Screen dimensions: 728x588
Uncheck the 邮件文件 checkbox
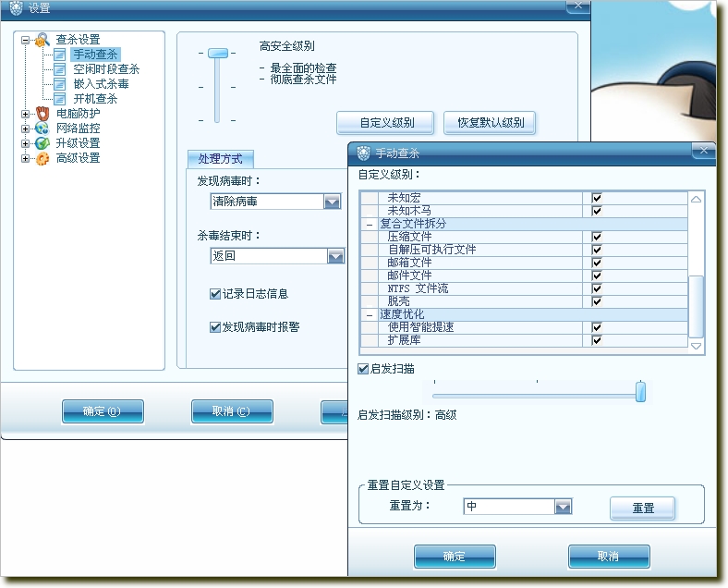[x=597, y=276]
